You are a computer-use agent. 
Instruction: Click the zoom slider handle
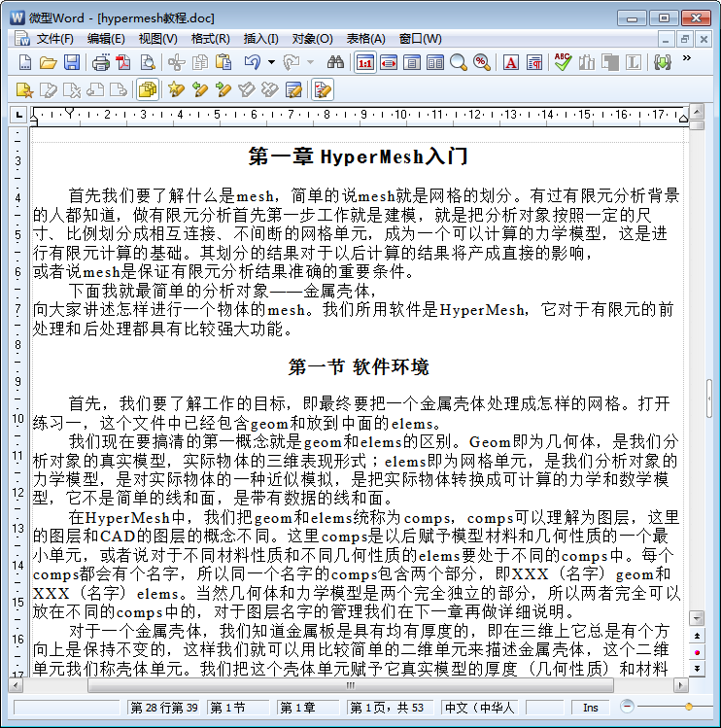(689, 707)
